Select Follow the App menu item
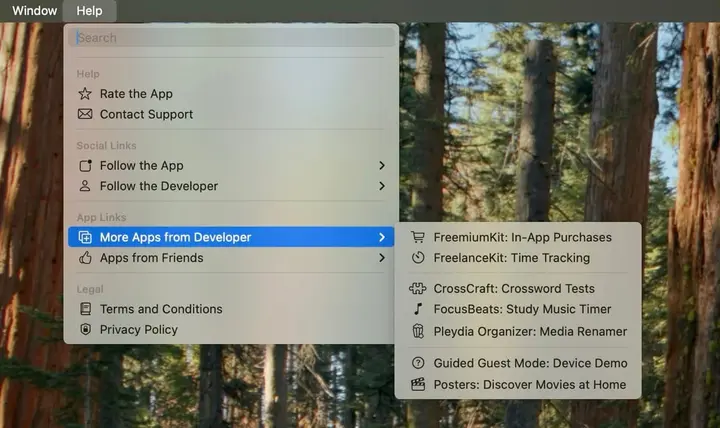The width and height of the screenshot is (720, 428). (231, 165)
